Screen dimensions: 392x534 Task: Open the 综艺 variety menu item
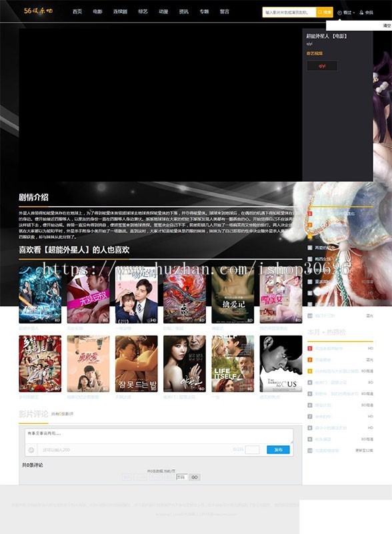tap(143, 11)
